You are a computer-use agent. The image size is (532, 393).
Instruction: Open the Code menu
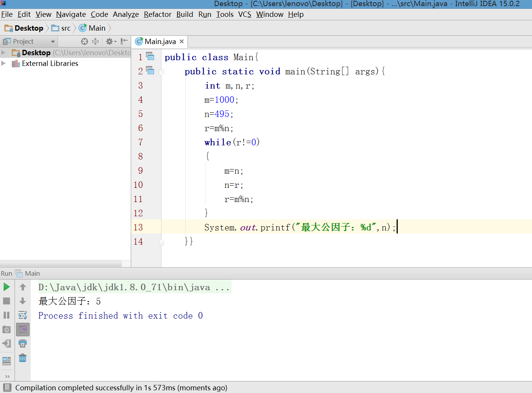point(99,14)
